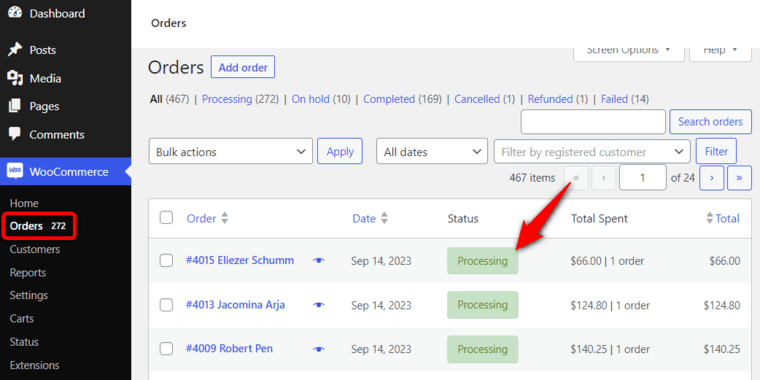Click the Media library icon
The width and height of the screenshot is (760, 380).
pyautogui.click(x=15, y=78)
